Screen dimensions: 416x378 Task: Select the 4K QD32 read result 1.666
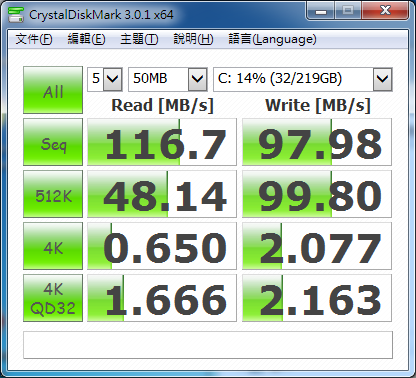click(x=162, y=298)
